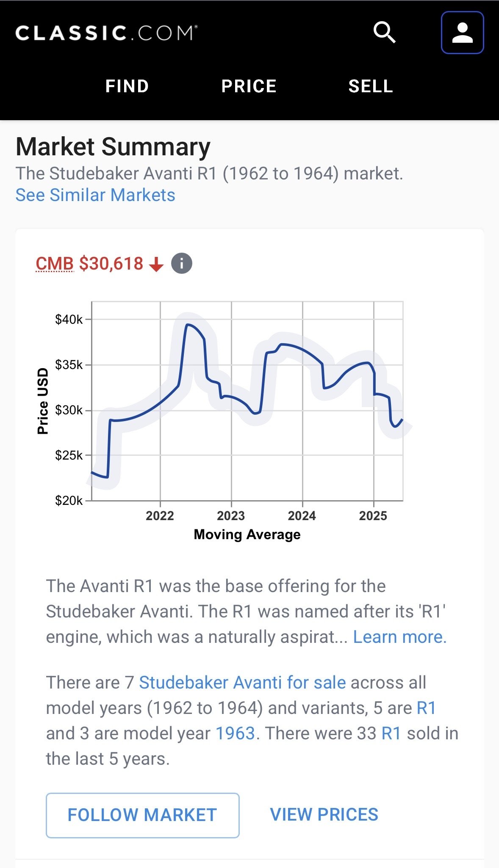Click the R1 variant link after '5 are'
This screenshot has width=499, height=868.
click(x=426, y=708)
